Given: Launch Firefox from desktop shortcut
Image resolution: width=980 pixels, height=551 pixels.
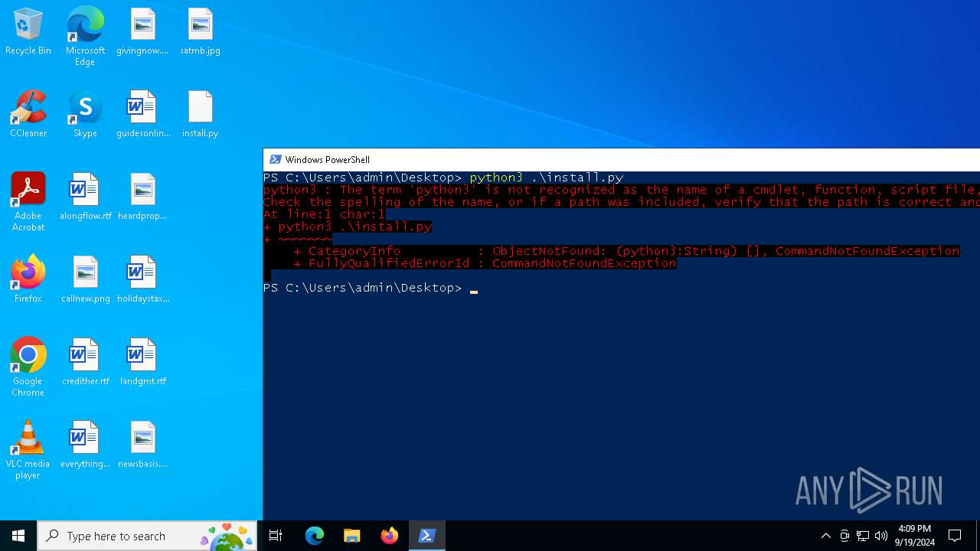Looking at the screenshot, I should [28, 280].
